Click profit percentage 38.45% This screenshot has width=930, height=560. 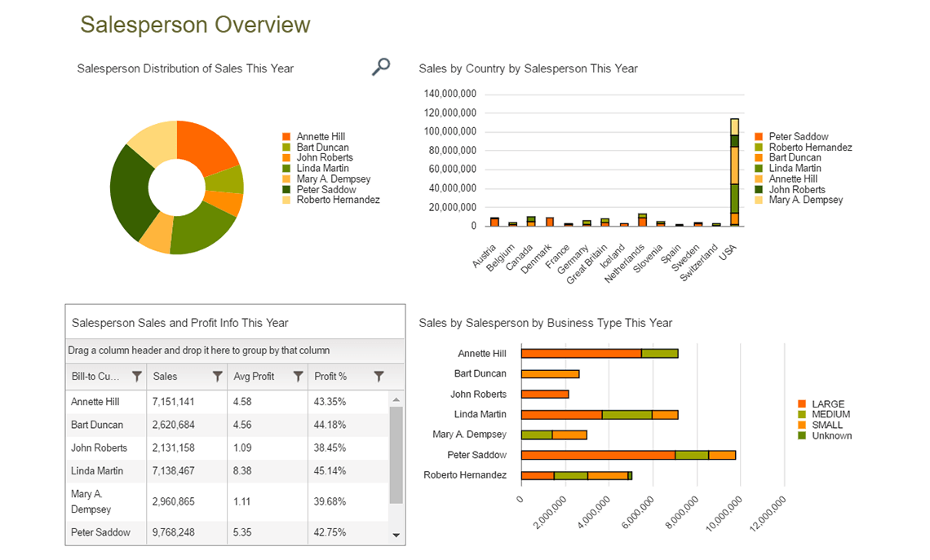330,448
